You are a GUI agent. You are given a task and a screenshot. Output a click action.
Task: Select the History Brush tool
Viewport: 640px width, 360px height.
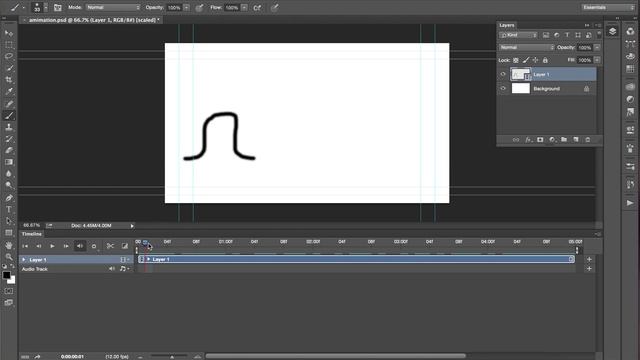tap(9, 139)
